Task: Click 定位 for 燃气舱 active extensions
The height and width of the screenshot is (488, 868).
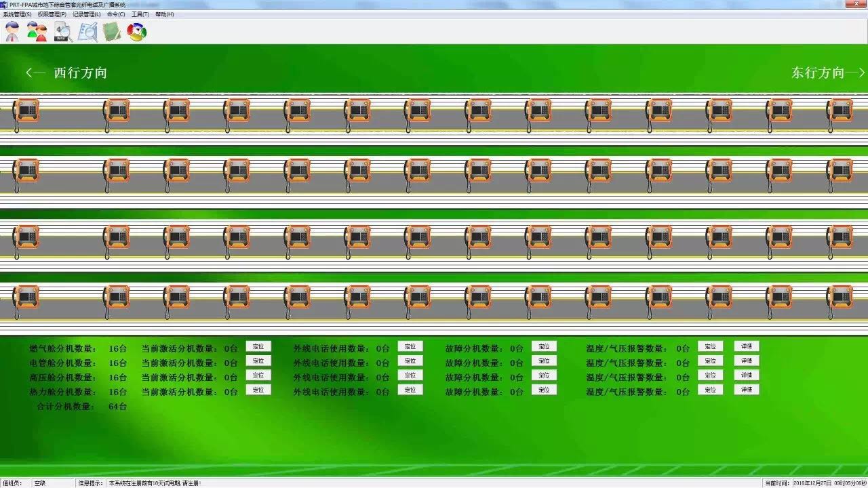Action: click(258, 346)
